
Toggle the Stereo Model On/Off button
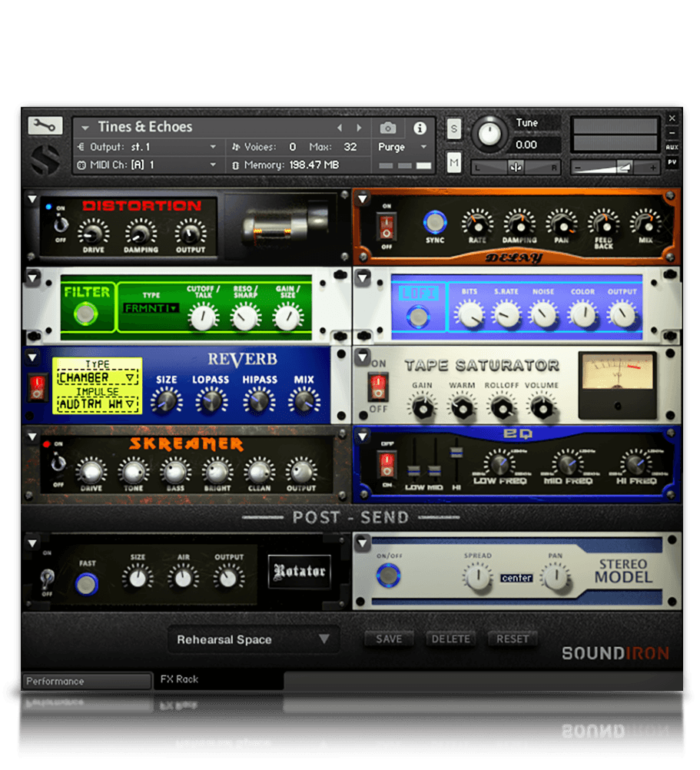[x=388, y=576]
